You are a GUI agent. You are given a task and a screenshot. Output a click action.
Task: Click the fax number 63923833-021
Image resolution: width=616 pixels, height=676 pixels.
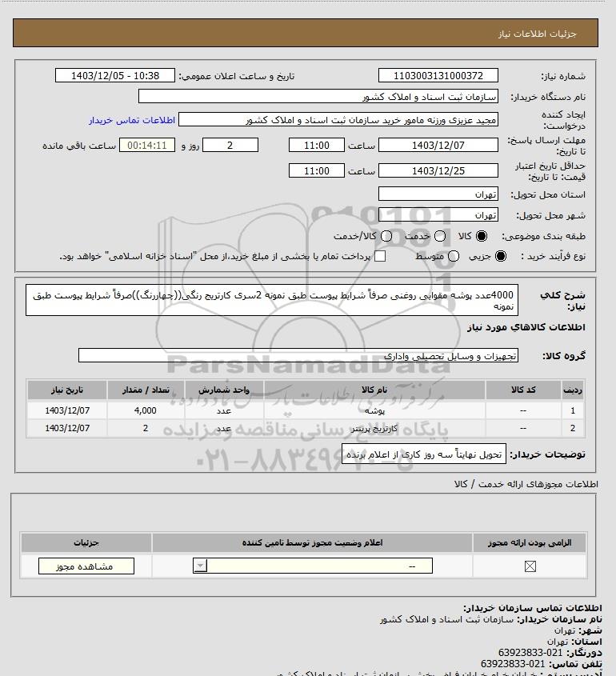(530, 653)
